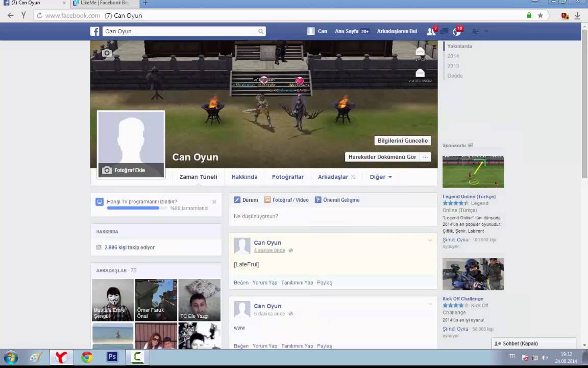The width and height of the screenshot is (588, 368).
Task: Click Beğen on the [LateFrul] post
Action: click(241, 283)
